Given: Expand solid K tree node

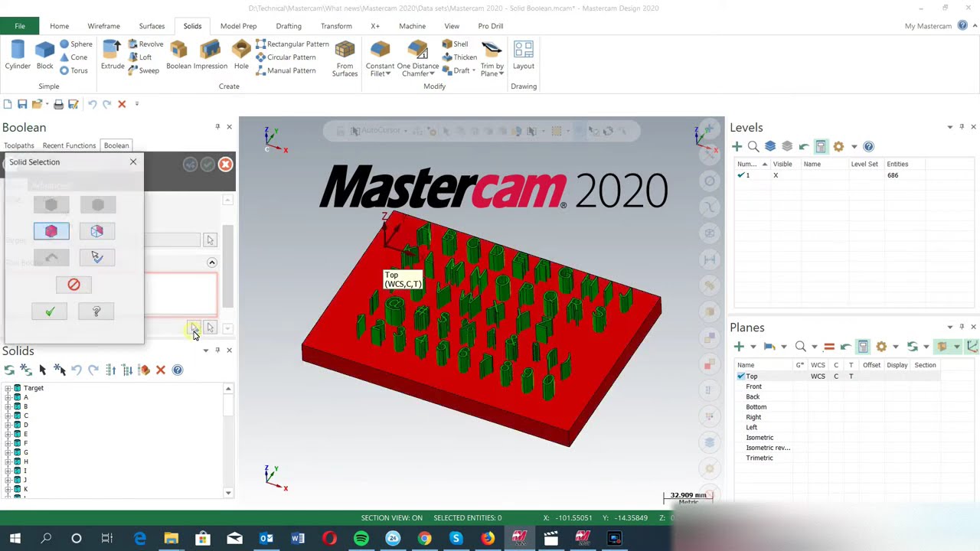Looking at the screenshot, I should [x=8, y=490].
